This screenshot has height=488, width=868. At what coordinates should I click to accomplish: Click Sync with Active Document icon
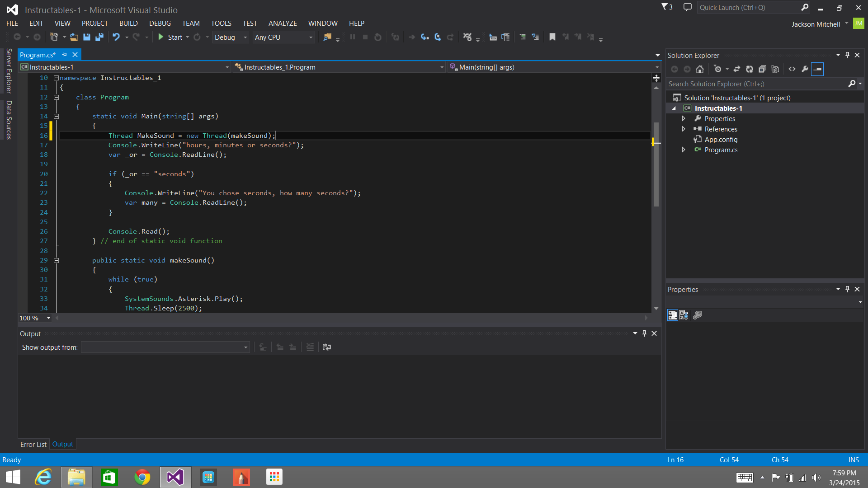click(737, 69)
